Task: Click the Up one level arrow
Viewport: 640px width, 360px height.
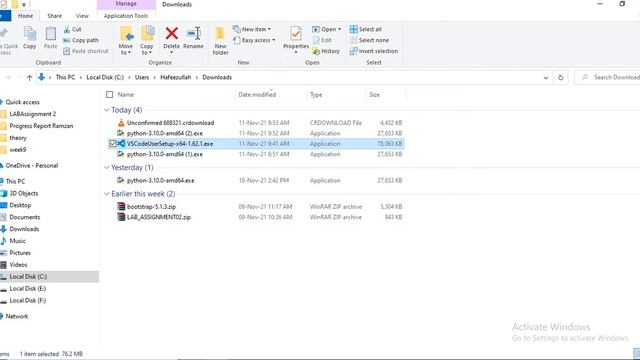Action: click(x=29, y=77)
